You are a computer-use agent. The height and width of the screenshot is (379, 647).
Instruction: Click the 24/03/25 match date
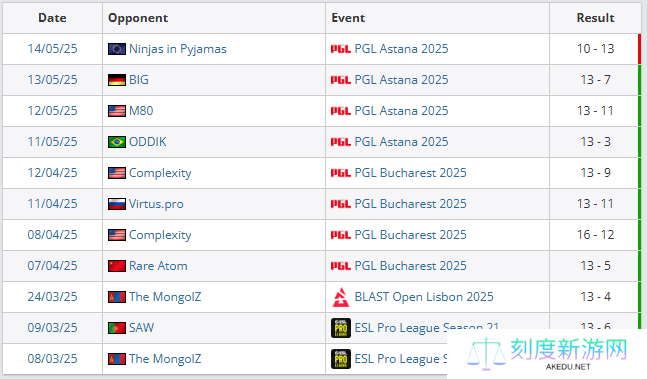52,297
